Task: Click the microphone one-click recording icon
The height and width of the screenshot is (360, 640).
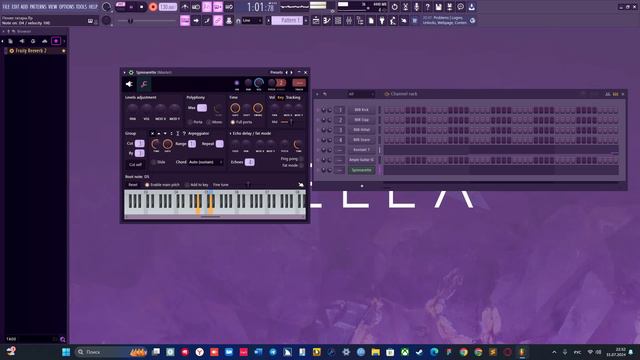Action: [416, 7]
